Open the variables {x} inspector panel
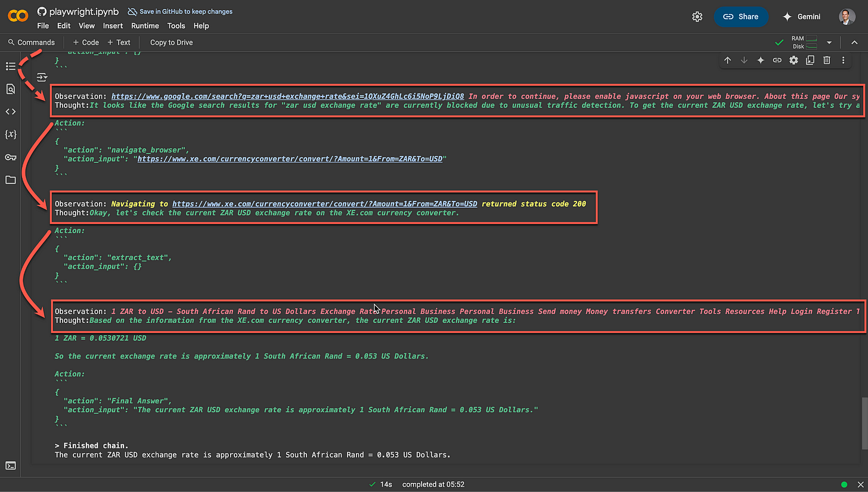 click(10, 135)
